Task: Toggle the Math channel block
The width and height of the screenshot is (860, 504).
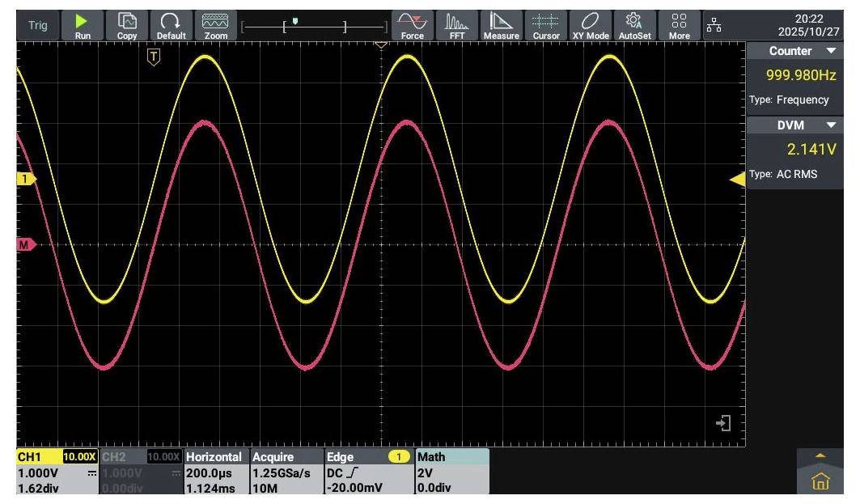Action: (451, 472)
